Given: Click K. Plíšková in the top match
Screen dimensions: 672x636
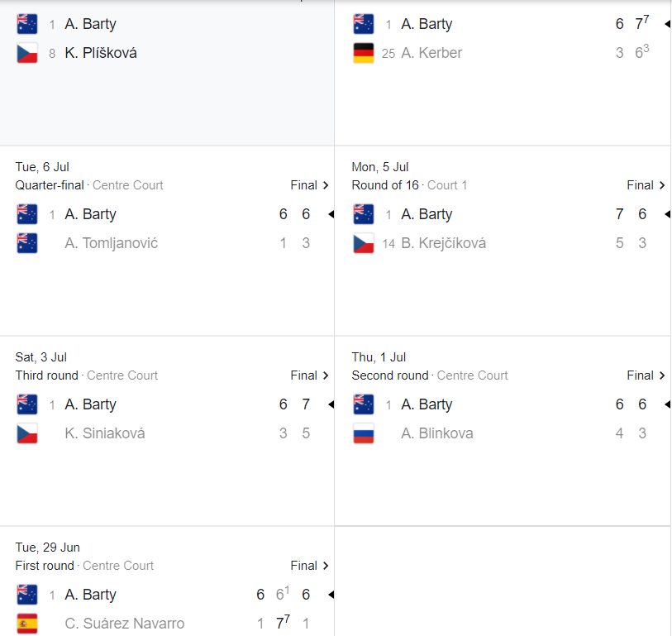Looking at the screenshot, I should tap(100, 53).
